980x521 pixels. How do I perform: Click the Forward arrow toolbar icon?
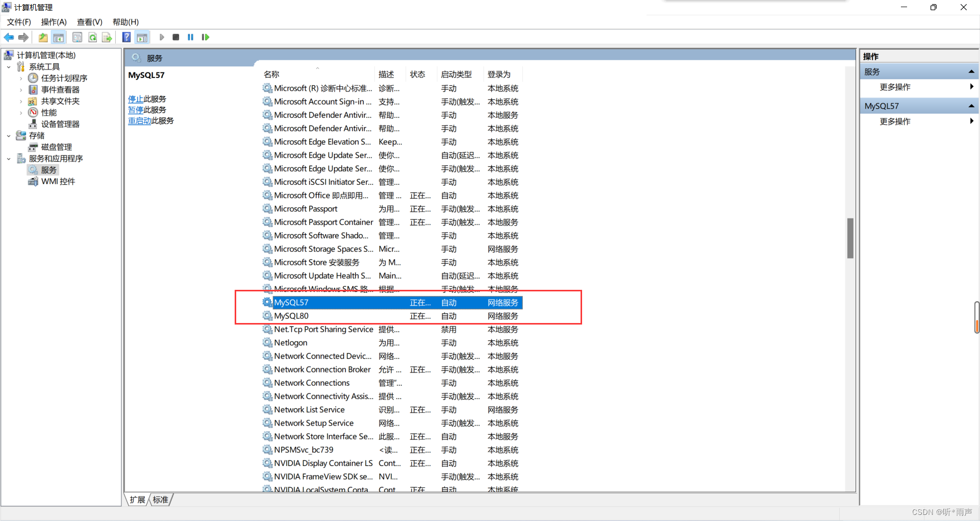coord(23,37)
